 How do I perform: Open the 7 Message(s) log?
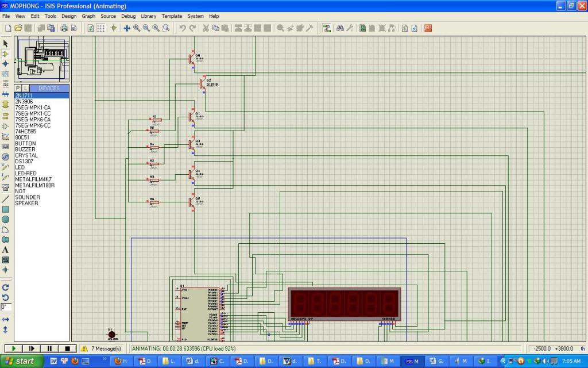pos(102,348)
